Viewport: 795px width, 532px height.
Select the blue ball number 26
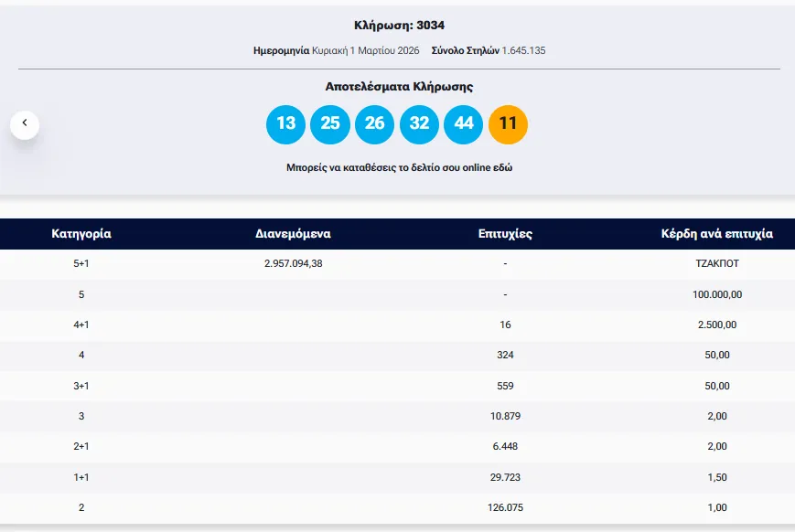[374, 124]
